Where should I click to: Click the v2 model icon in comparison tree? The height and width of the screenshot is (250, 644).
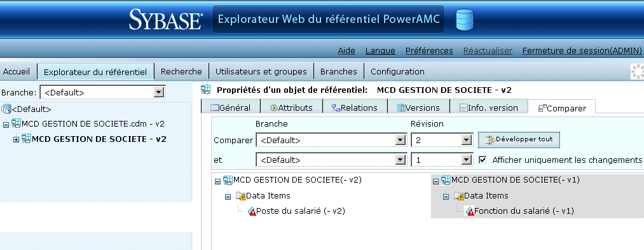(x=228, y=180)
